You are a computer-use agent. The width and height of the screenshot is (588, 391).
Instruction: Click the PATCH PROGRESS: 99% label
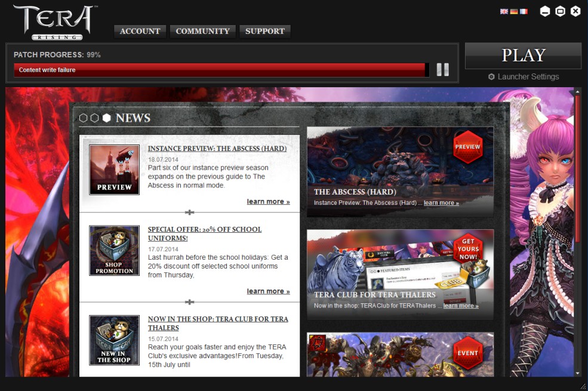click(x=57, y=55)
